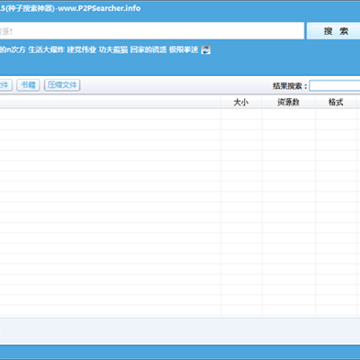Viewport: 360px width, 360px height.
Task: Filter results by 书籍 category
Action: pyautogui.click(x=28, y=85)
